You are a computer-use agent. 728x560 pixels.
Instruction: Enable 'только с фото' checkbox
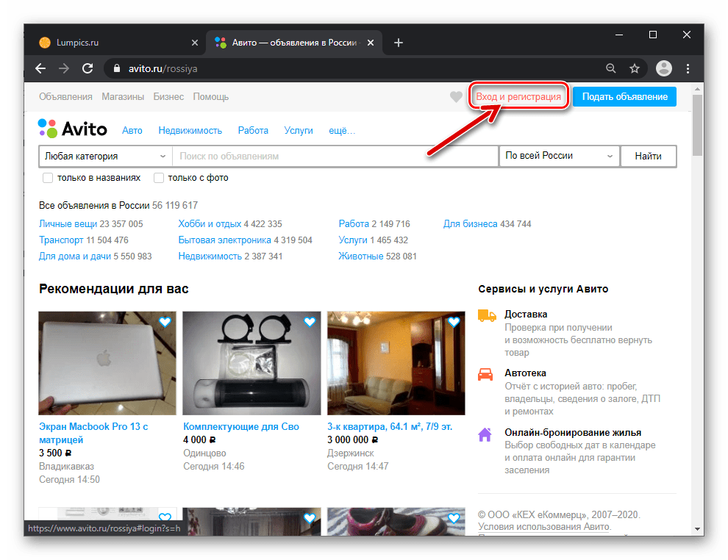tap(158, 178)
